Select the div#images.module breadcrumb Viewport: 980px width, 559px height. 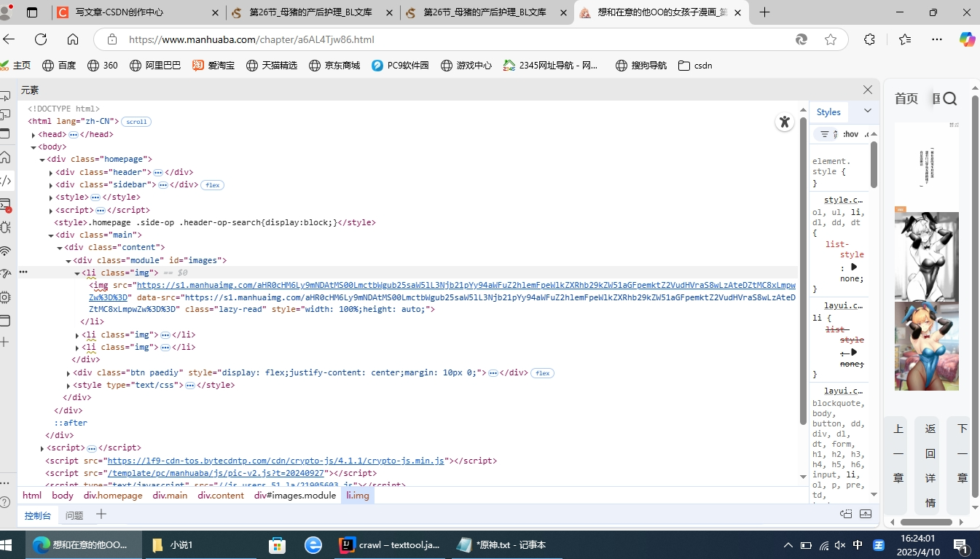click(295, 496)
